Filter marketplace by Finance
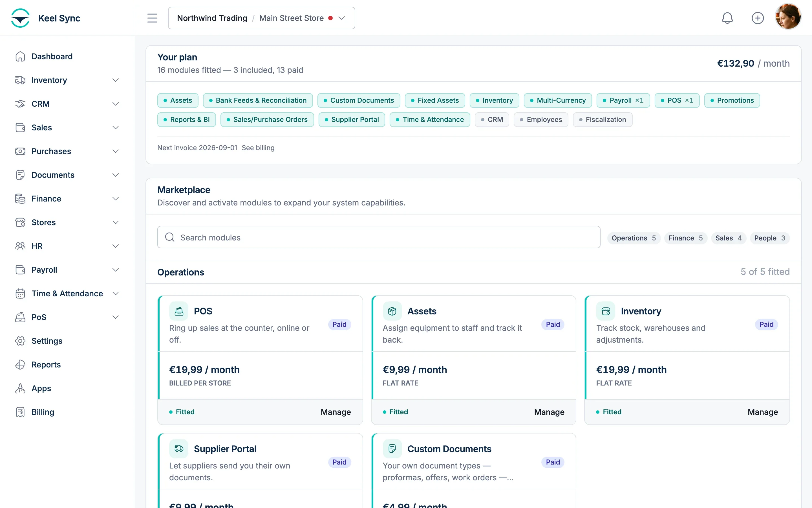Screen dimensions: 812x508 pyautogui.click(x=685, y=238)
